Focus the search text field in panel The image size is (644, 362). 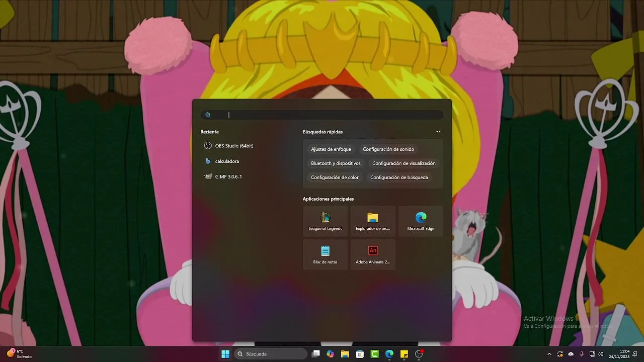pos(322,115)
